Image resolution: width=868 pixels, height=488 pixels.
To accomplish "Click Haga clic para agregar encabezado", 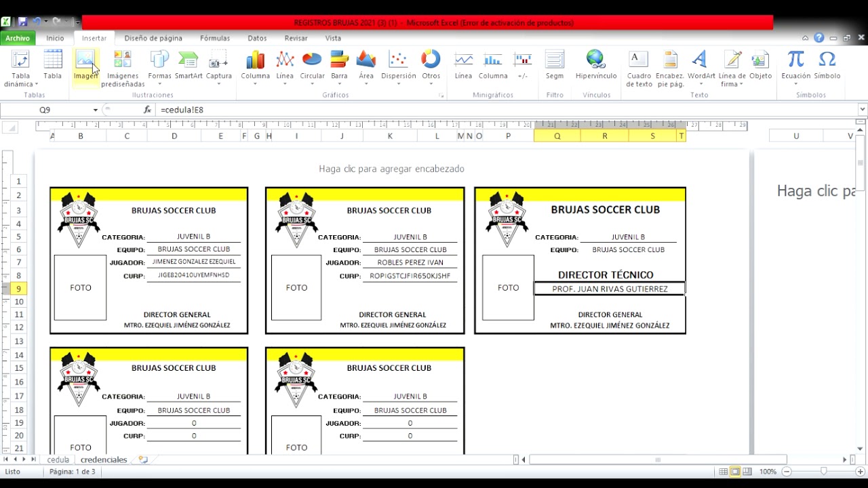I will pos(391,169).
